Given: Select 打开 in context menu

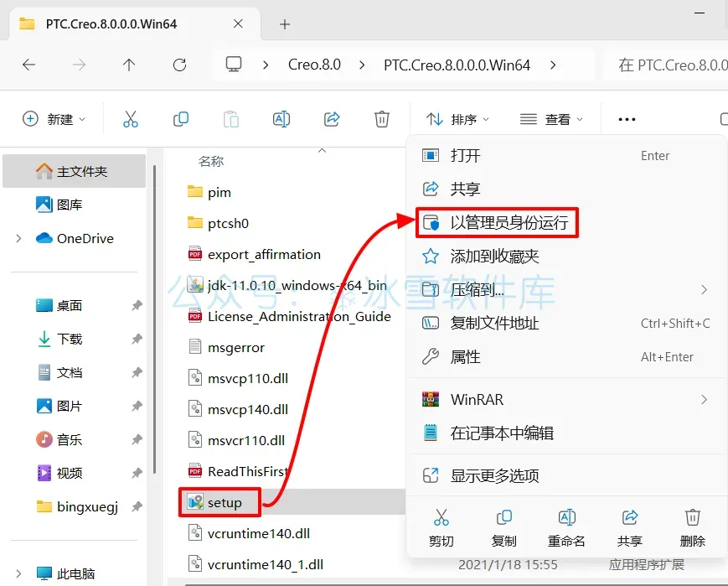Looking at the screenshot, I should 566,155.
